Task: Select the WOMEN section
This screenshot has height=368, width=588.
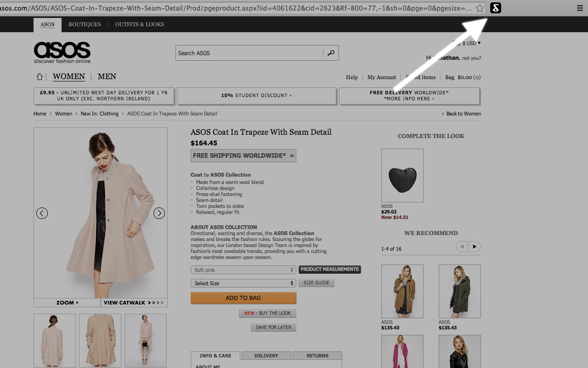Action: coord(69,77)
